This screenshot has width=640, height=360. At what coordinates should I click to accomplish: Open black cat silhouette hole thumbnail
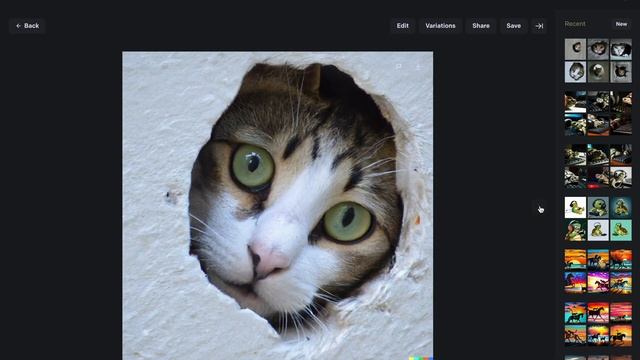(621, 72)
